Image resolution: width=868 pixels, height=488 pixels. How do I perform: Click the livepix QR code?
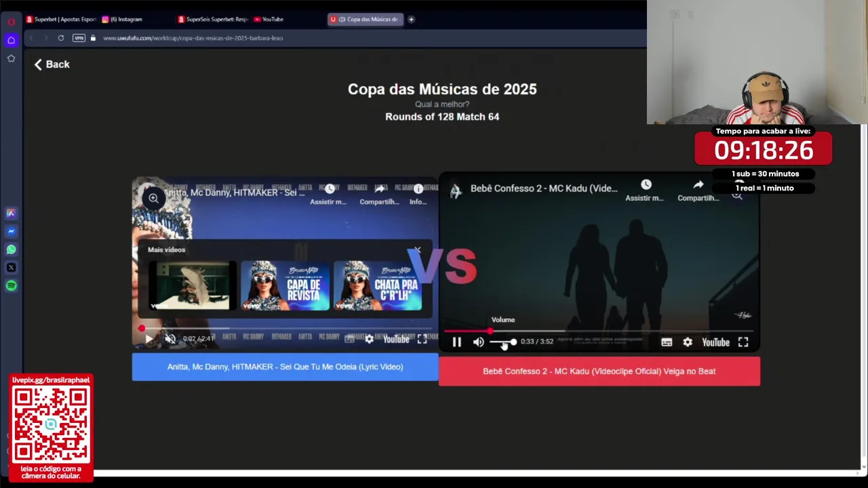point(51,424)
